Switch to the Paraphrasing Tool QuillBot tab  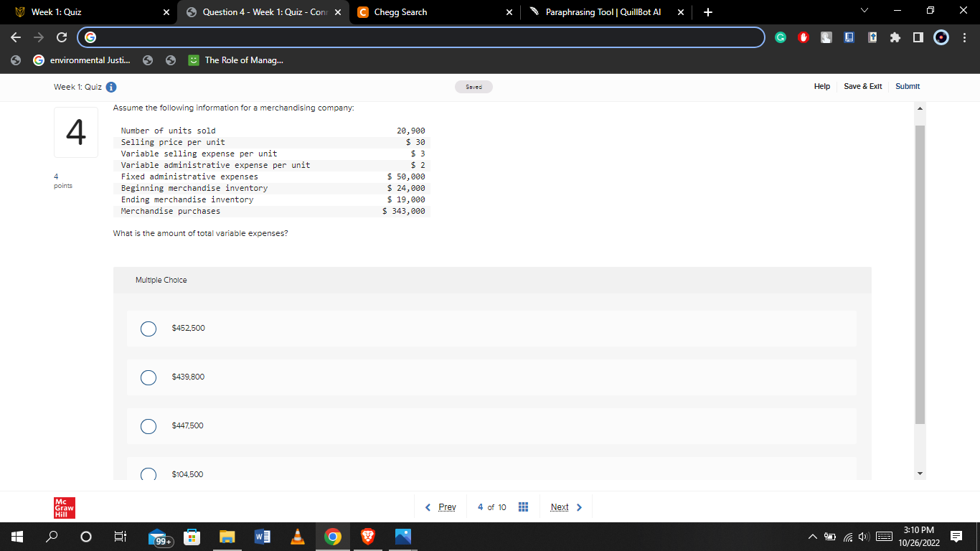click(608, 12)
